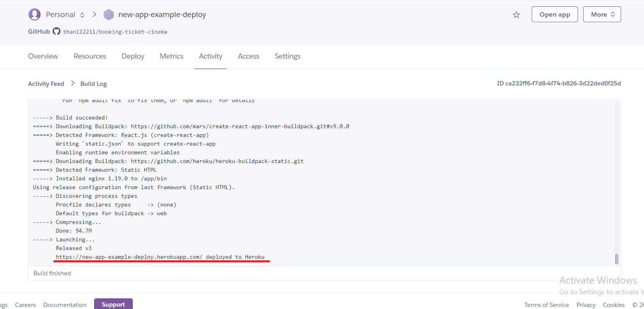The width and height of the screenshot is (644, 309).
Task: Open the More dropdown menu
Action: [x=602, y=14]
